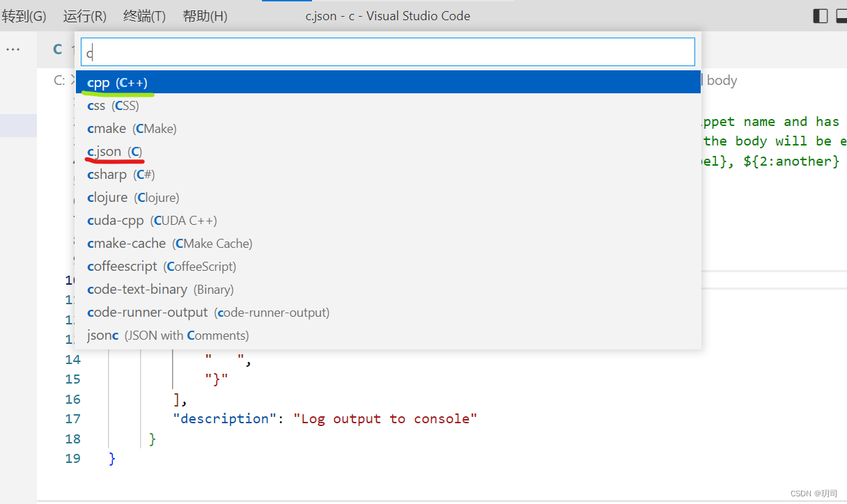Viewport: 847px width, 504px height.
Task: Toggle bottom panel layout icon
Action: coord(841,16)
